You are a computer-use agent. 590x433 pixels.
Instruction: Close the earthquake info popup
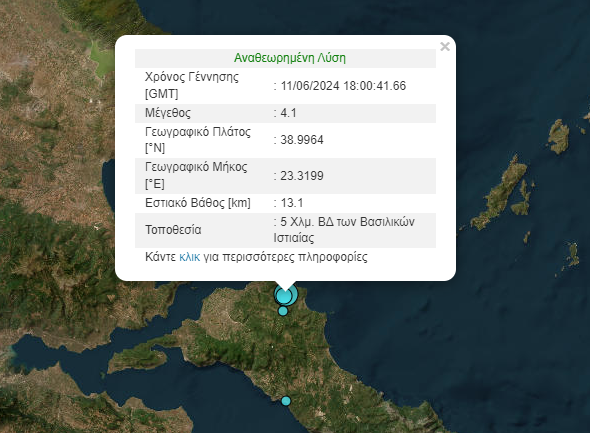[x=445, y=47]
